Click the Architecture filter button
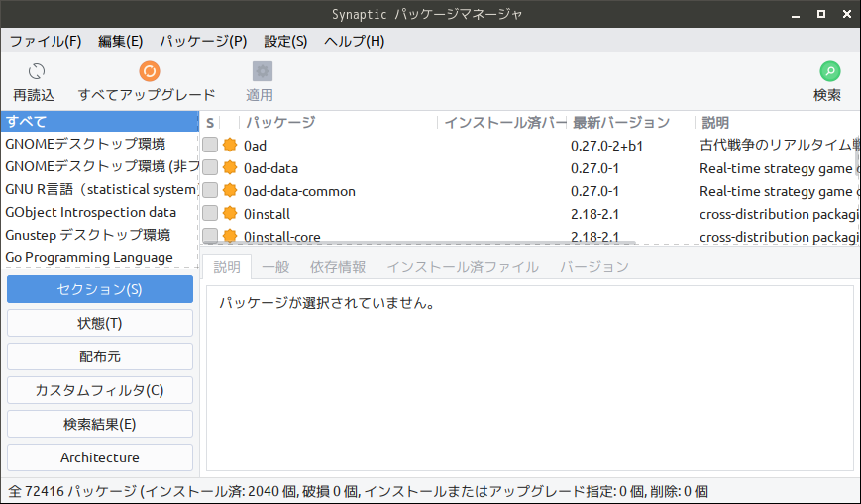 pyautogui.click(x=100, y=457)
